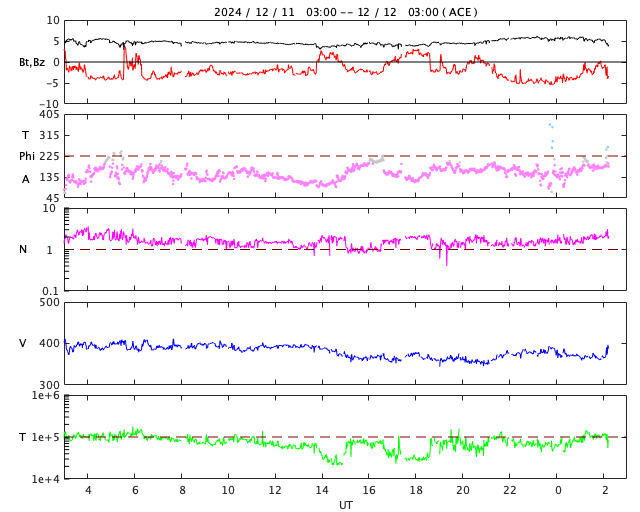Click the '1e+6' temperature tick label
640x512 pixels.
pos(46,395)
